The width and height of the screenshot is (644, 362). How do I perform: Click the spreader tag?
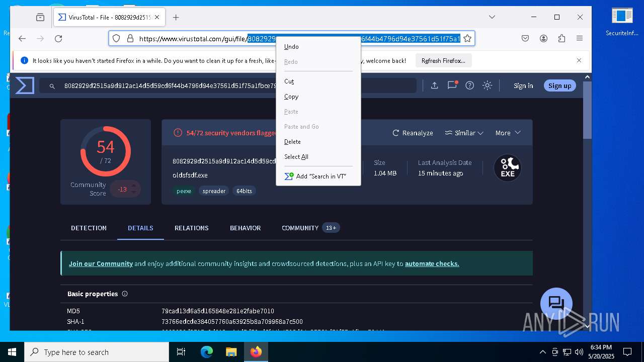(x=214, y=191)
